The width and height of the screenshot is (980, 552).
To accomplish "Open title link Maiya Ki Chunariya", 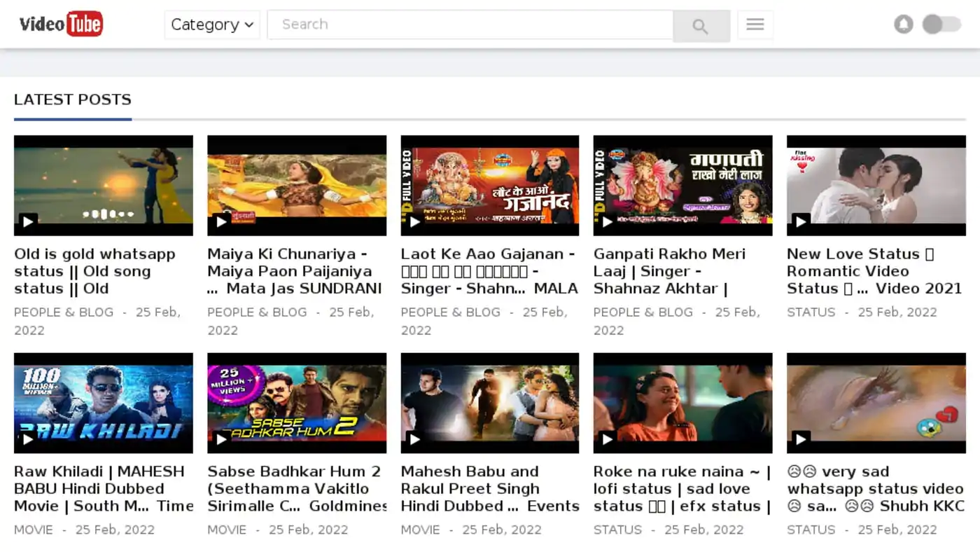I will coord(295,271).
